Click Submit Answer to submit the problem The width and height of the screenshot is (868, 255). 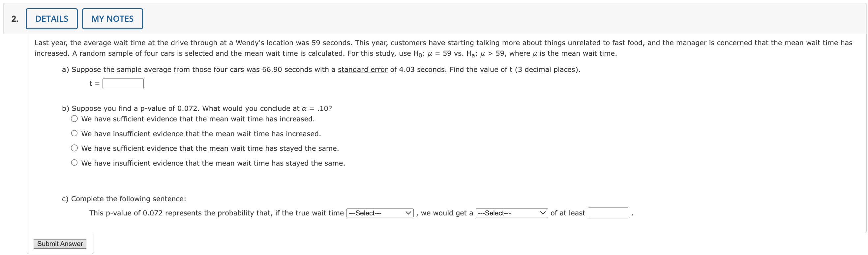tap(60, 243)
